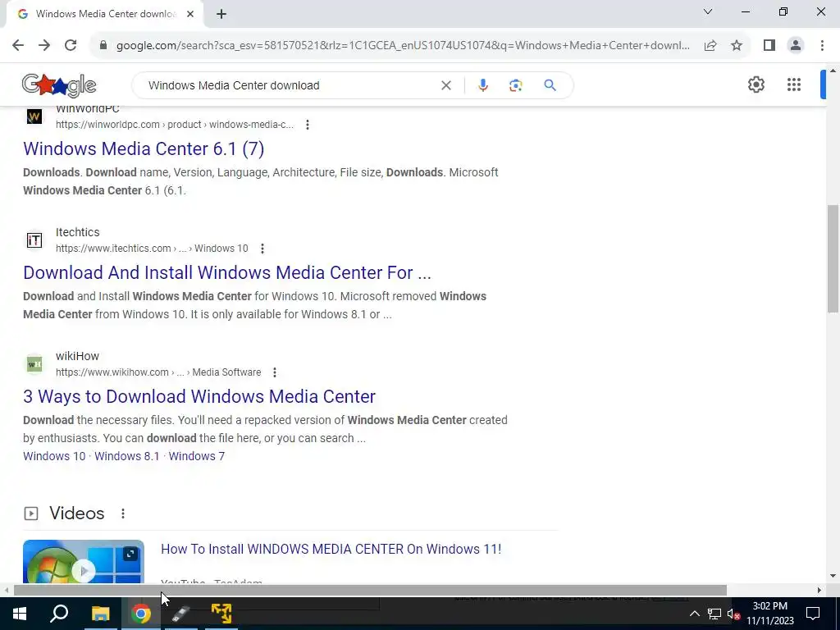Play the Windows 11 video thumbnail
The image size is (840, 630).
point(84,561)
